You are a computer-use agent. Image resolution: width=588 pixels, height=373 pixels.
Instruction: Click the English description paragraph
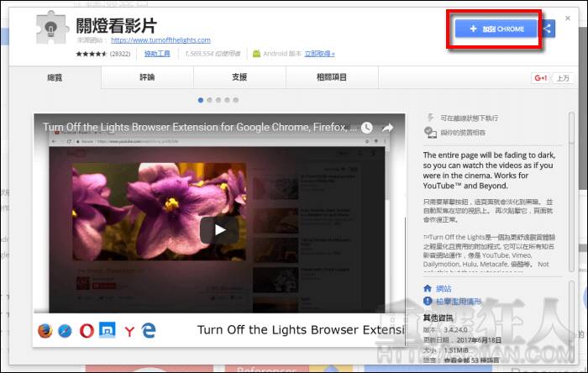pyautogui.click(x=489, y=171)
